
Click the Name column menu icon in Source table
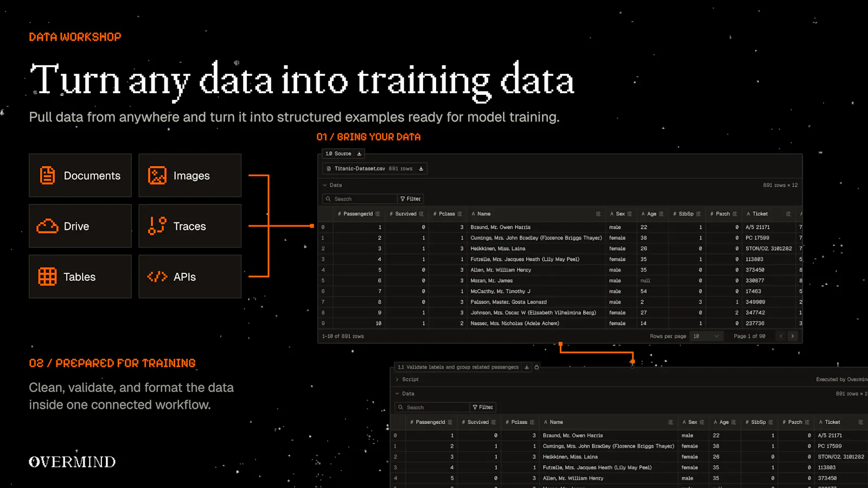[598, 214]
